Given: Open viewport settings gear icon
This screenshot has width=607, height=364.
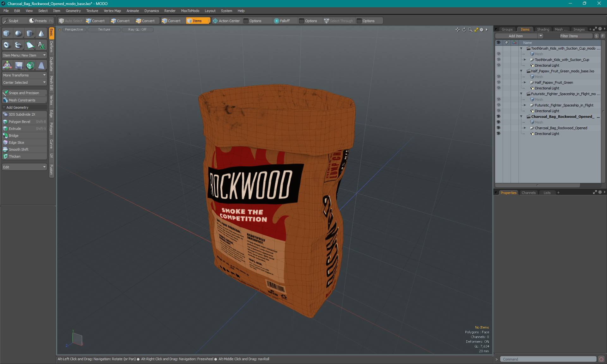Looking at the screenshot, I should [x=481, y=30].
